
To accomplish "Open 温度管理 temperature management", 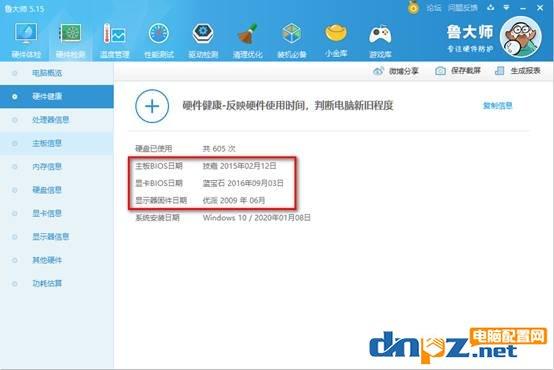I will click(114, 40).
